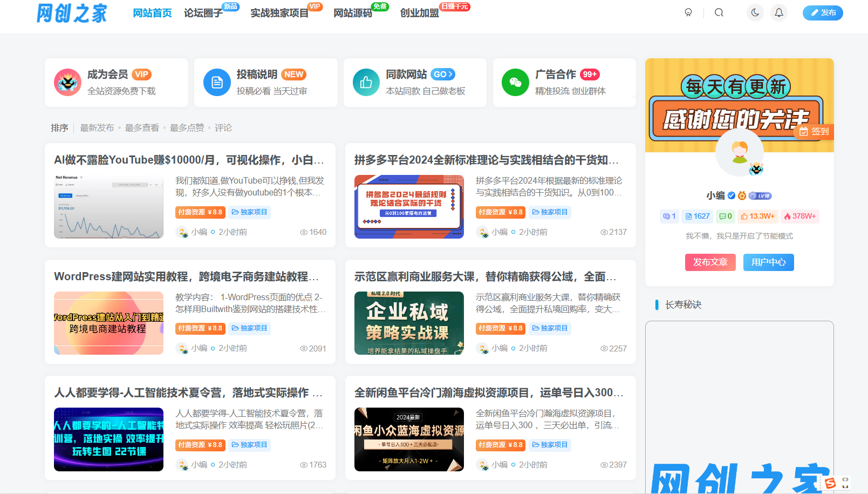Click the customer service headset icon

[x=688, y=12]
